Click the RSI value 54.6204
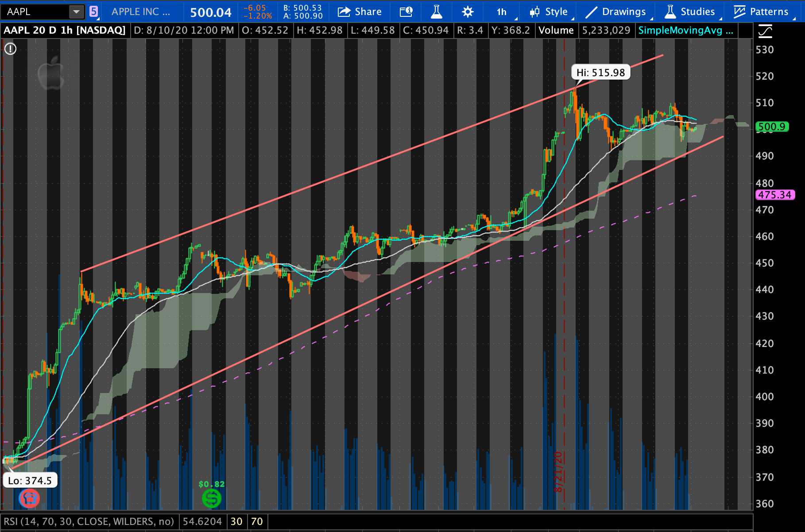This screenshot has width=805, height=532. point(202,521)
